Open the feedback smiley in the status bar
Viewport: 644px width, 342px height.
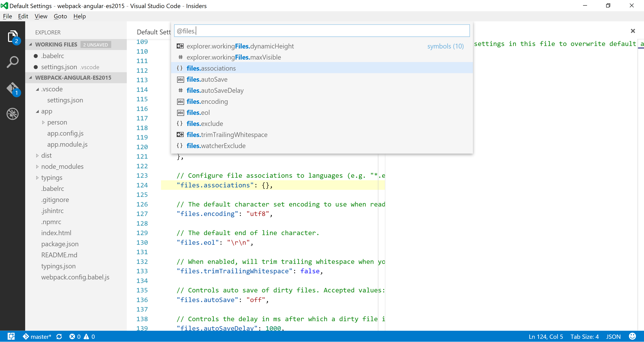(633, 337)
